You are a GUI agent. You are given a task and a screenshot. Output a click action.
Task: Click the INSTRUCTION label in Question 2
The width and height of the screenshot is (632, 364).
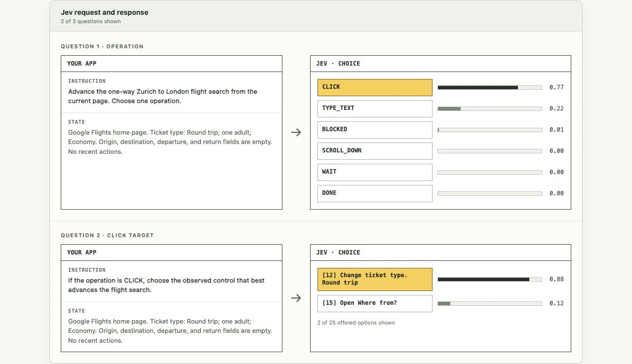point(87,270)
